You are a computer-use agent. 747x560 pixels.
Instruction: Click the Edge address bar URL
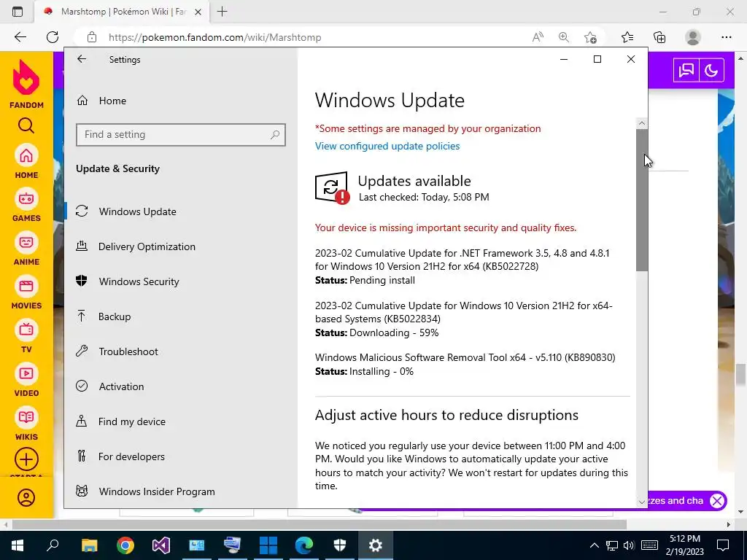[x=215, y=37]
